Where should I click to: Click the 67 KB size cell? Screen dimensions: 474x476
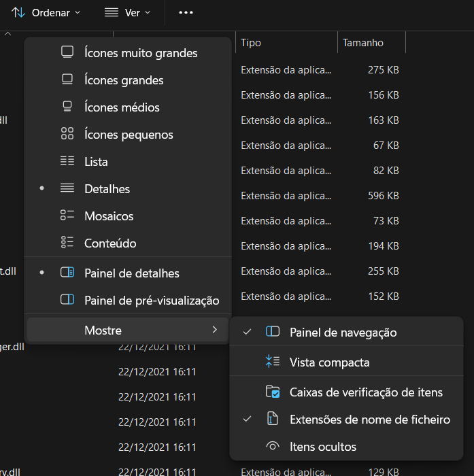[386, 146]
